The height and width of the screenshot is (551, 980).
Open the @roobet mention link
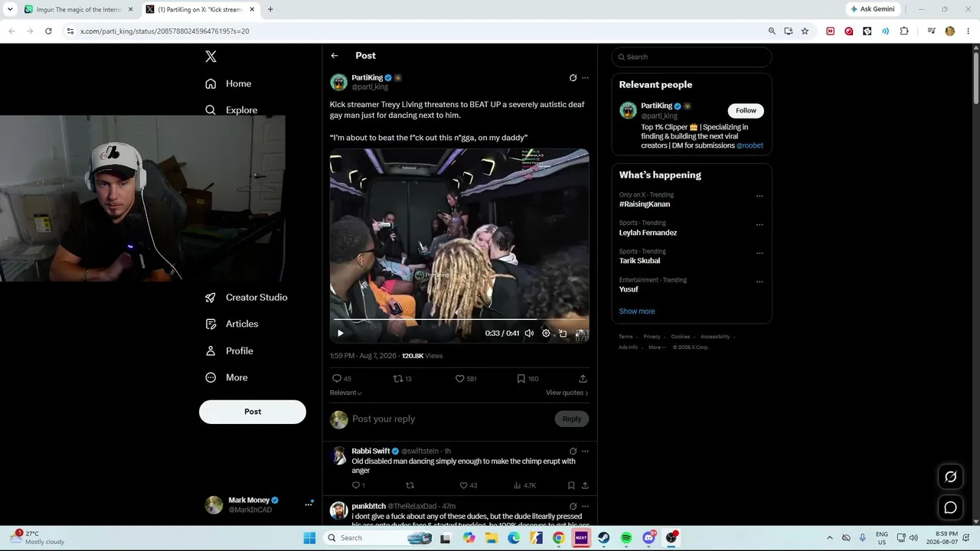point(750,145)
